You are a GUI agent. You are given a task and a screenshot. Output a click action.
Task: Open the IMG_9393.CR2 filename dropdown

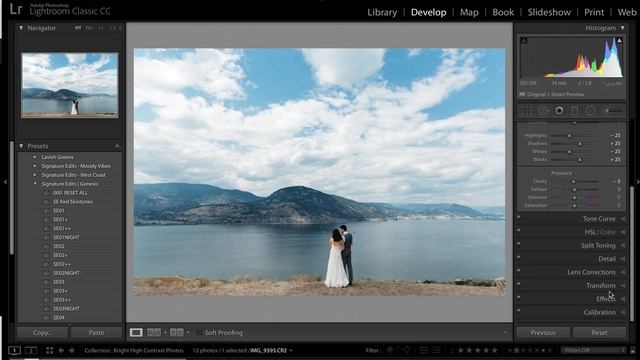(271, 350)
